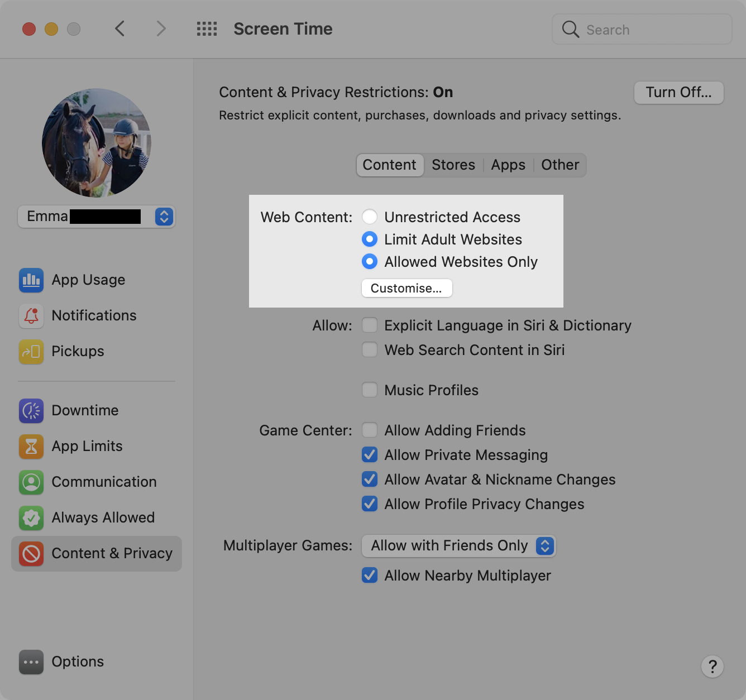The height and width of the screenshot is (700, 746).
Task: Select the Downtime clock icon
Action: (31, 410)
